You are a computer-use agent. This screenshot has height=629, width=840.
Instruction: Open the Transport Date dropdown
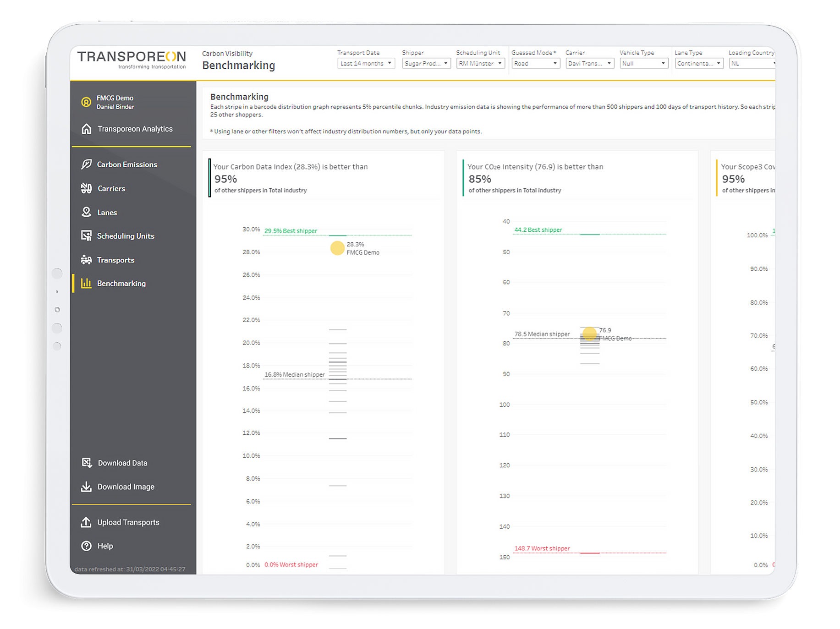[366, 63]
